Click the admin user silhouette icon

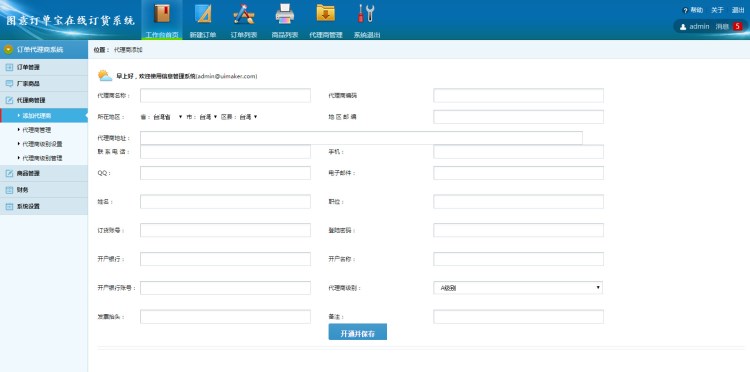[683, 27]
